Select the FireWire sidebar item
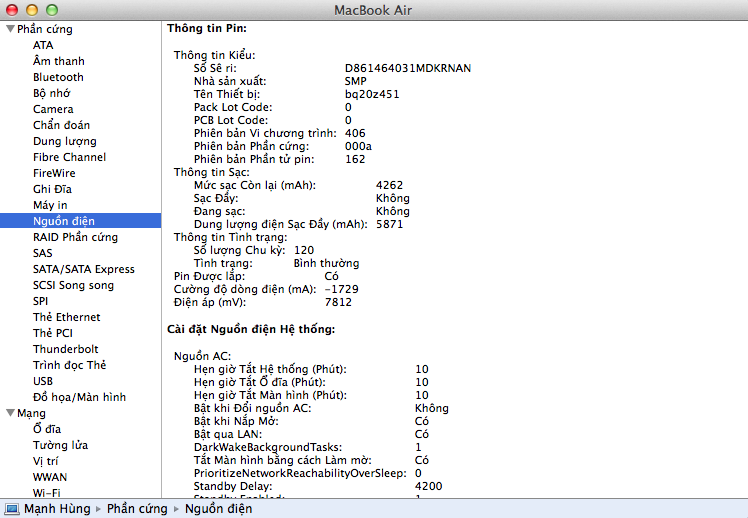The height and width of the screenshot is (518, 748). 54,173
